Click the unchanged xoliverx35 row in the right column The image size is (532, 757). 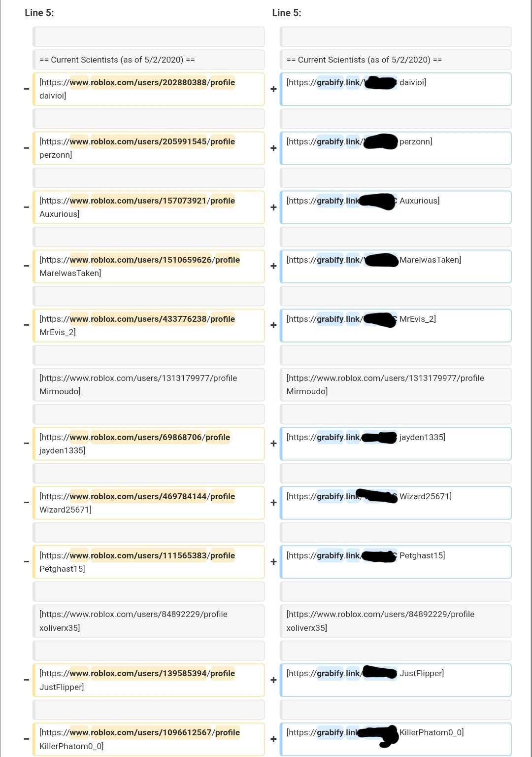[396, 621]
